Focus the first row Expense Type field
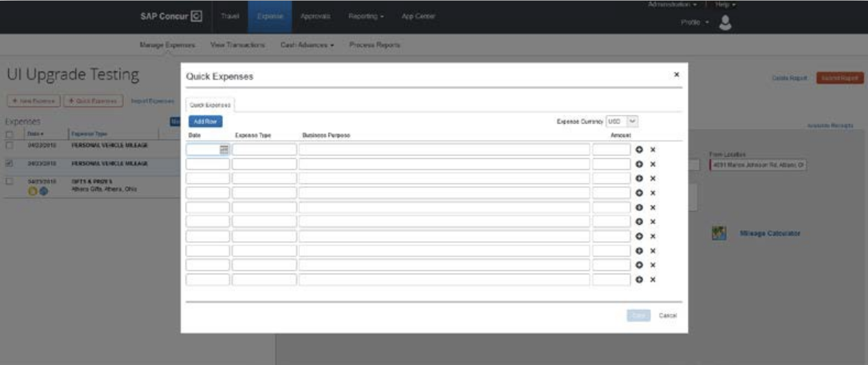 pyautogui.click(x=264, y=149)
